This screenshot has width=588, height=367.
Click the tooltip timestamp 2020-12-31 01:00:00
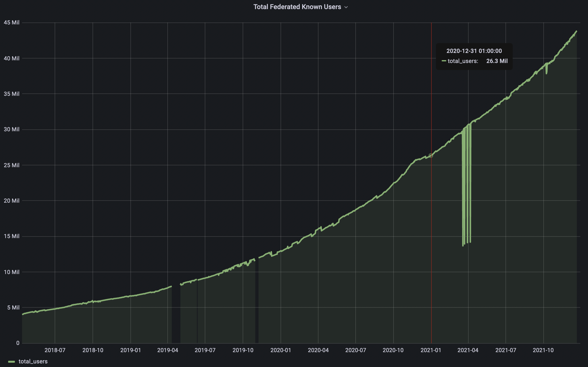click(x=474, y=51)
